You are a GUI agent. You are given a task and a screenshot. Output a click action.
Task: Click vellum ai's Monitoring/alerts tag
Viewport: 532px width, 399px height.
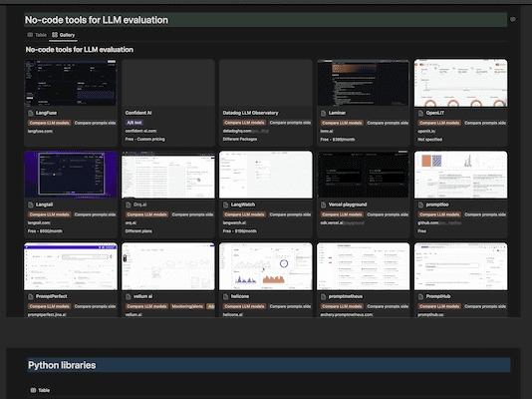(187, 306)
